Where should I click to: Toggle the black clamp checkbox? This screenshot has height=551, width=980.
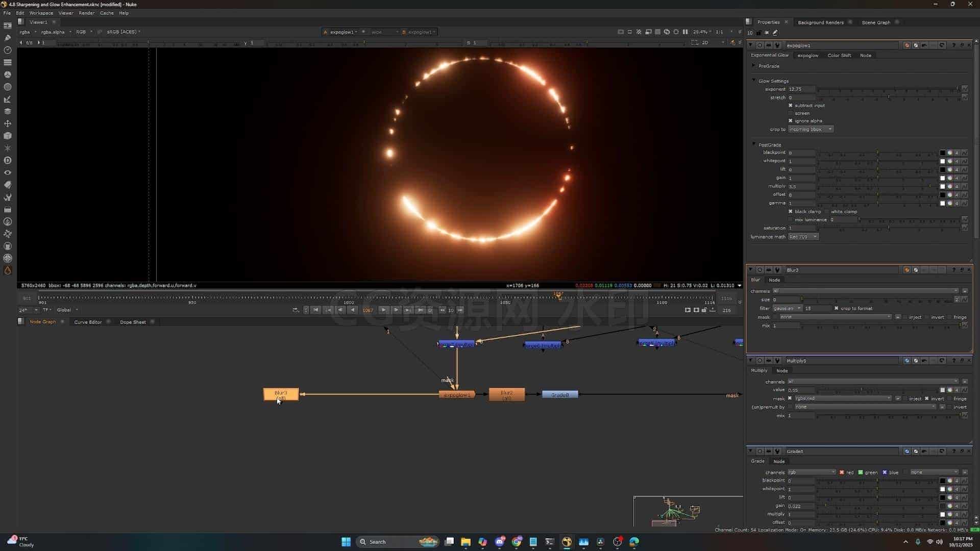coord(791,211)
